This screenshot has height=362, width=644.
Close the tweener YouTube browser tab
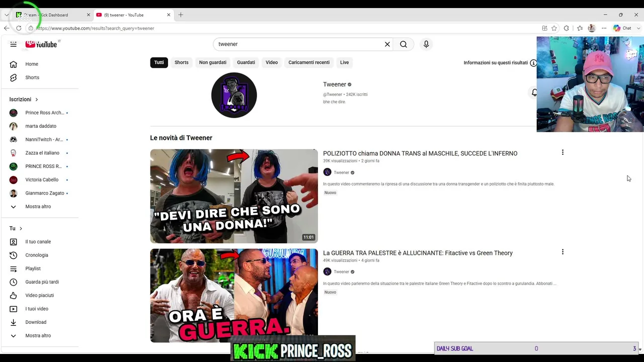[169, 15]
